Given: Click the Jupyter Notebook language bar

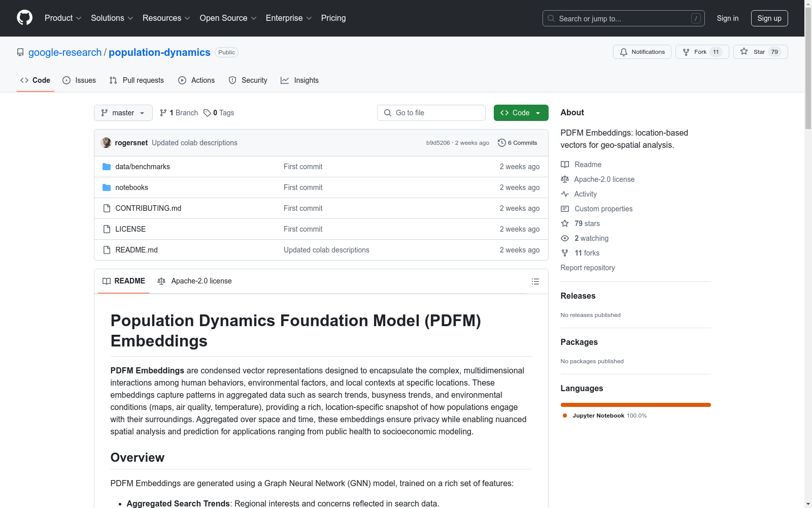Looking at the screenshot, I should [636, 405].
